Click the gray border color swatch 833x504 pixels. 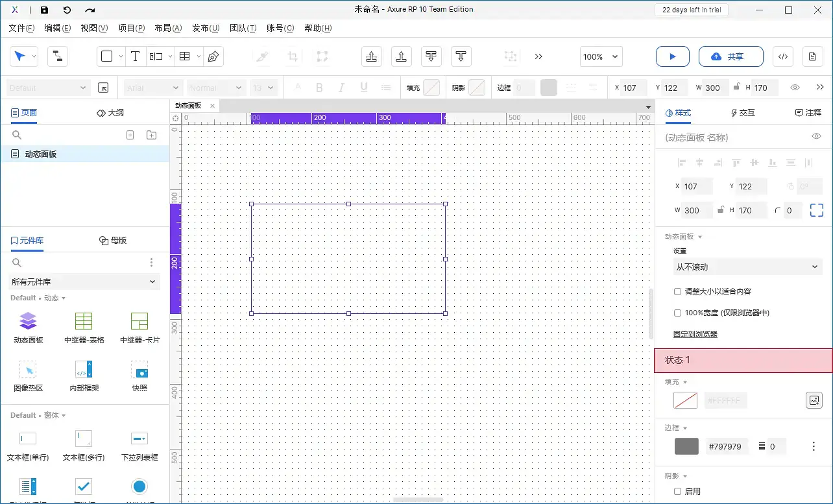point(686,446)
